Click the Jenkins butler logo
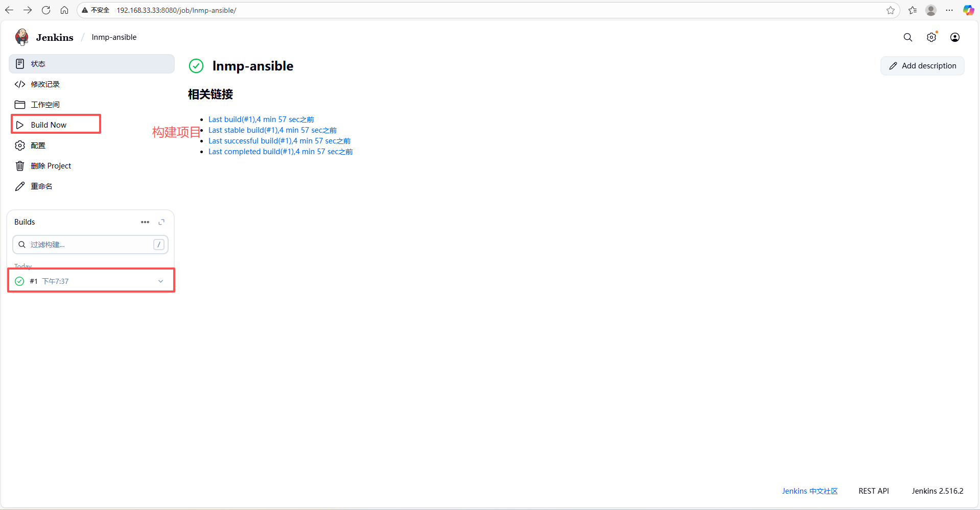 click(21, 37)
